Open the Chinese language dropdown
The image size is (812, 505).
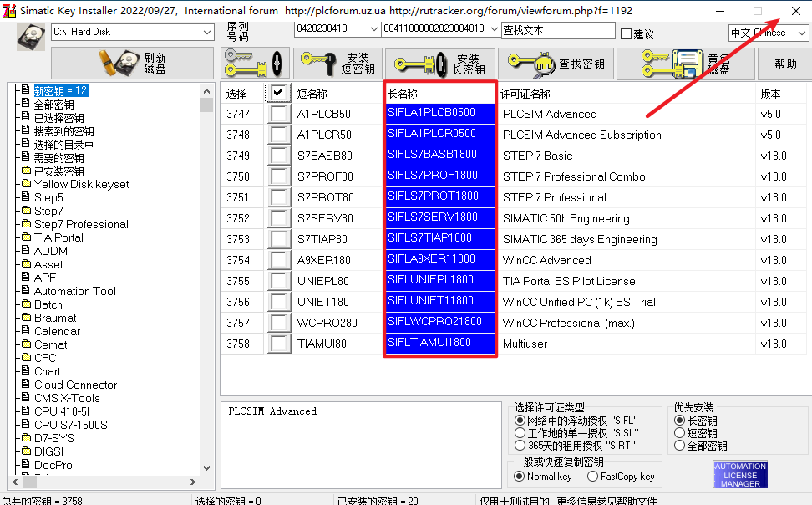pos(769,33)
